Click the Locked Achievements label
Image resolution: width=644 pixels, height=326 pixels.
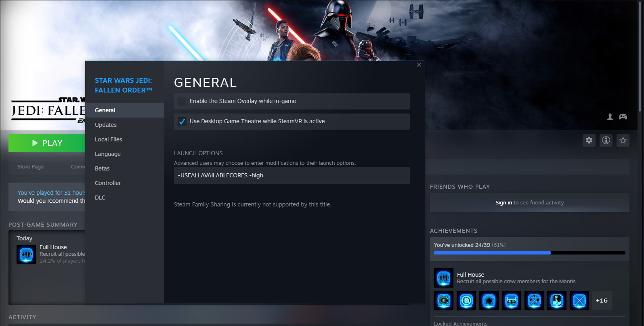461,324
